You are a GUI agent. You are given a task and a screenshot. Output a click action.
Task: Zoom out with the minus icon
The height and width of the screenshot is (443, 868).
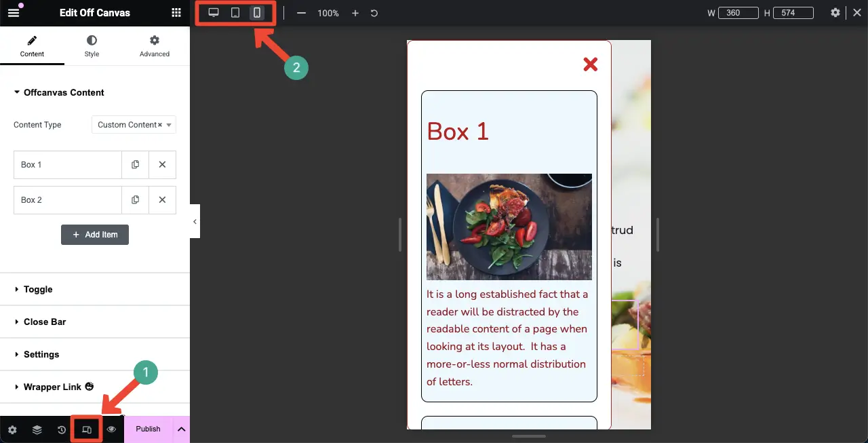pyautogui.click(x=302, y=13)
